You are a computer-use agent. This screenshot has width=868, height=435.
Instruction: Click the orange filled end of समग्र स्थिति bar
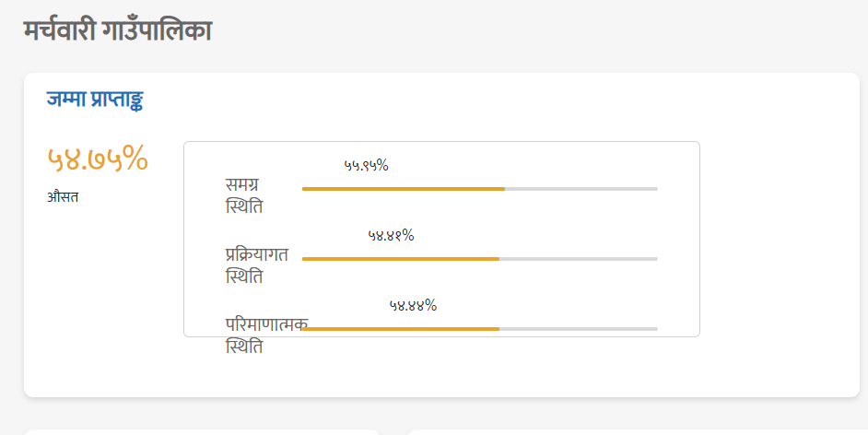[x=501, y=189]
